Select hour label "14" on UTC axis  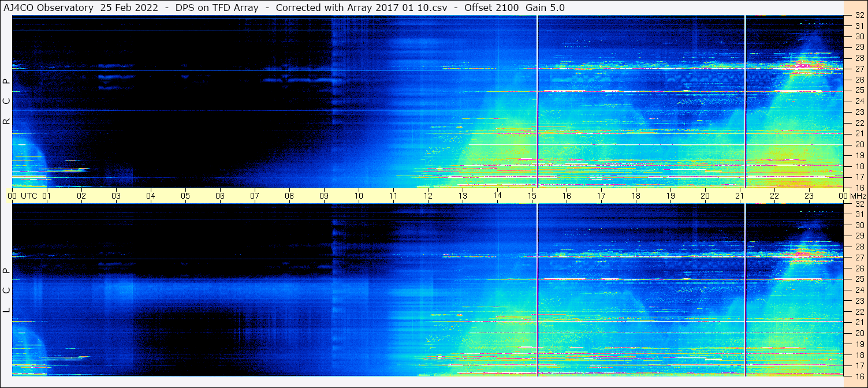pos(497,196)
